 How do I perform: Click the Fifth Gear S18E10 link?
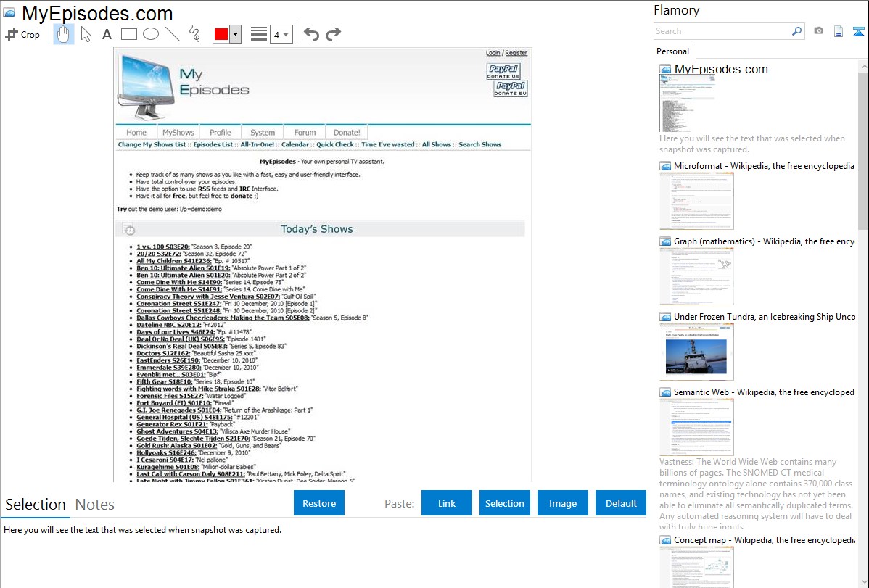[165, 382]
